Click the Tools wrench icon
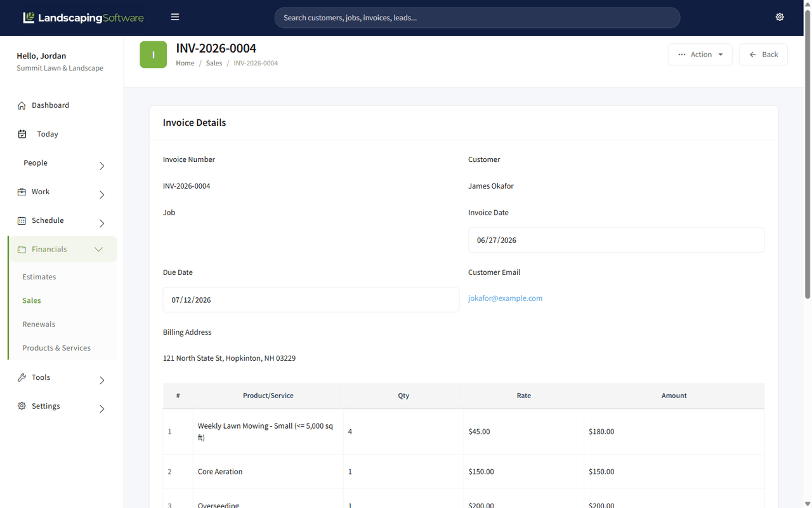 point(22,377)
